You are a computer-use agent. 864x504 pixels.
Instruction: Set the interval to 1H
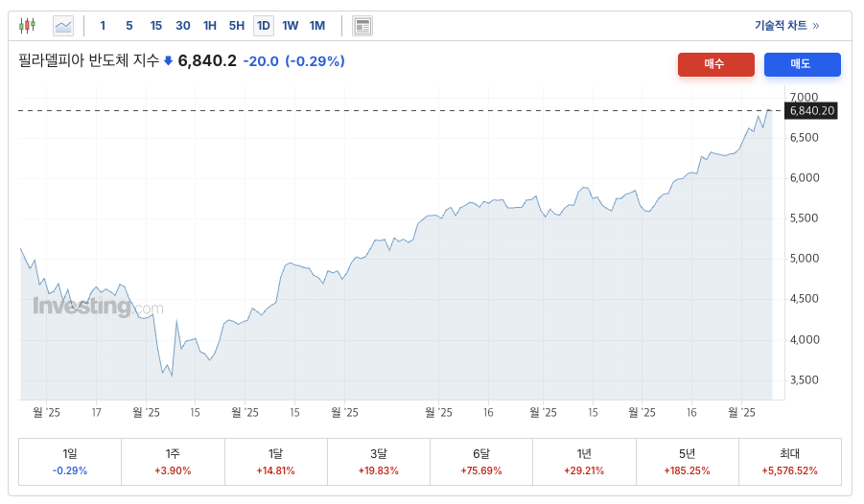[210, 26]
